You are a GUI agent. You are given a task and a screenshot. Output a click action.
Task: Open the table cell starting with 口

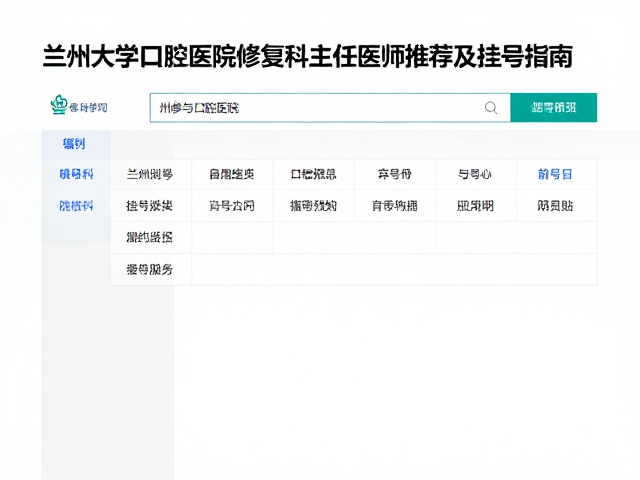coord(313,174)
